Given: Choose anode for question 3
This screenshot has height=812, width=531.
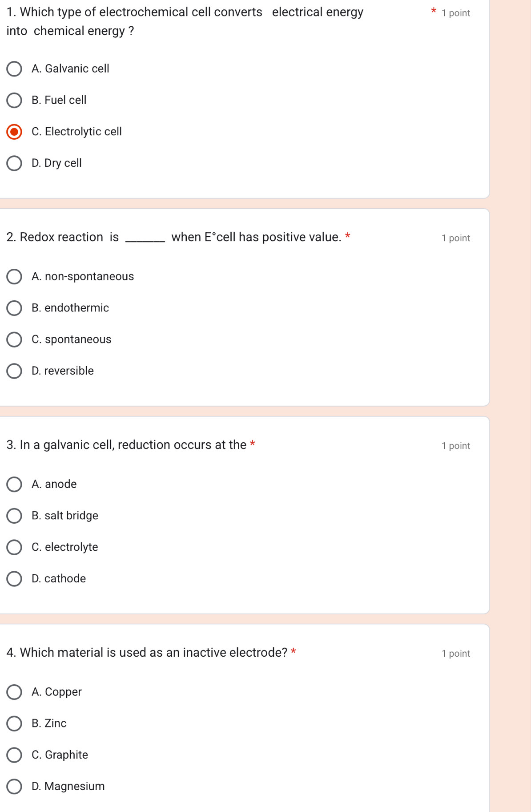Looking at the screenshot, I should tap(14, 485).
